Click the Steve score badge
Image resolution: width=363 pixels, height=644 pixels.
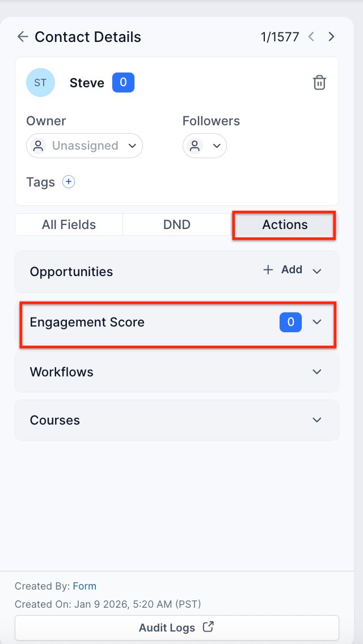pos(123,83)
